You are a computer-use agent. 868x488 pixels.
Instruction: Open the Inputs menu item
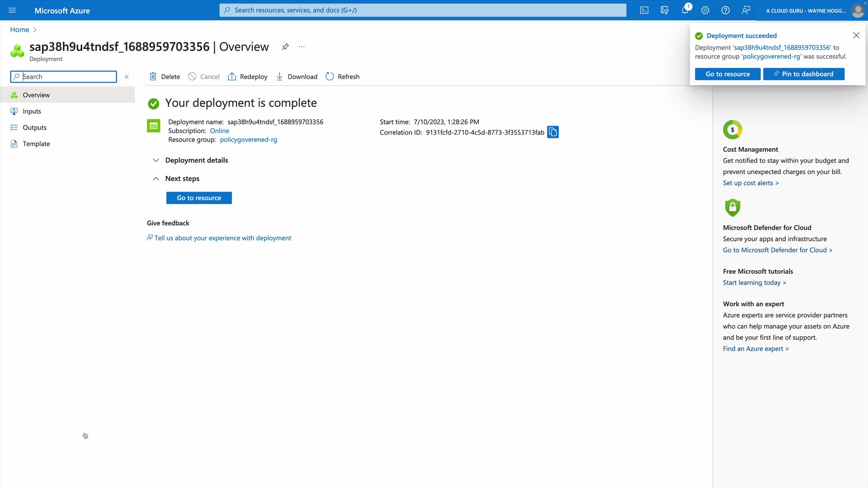point(32,111)
